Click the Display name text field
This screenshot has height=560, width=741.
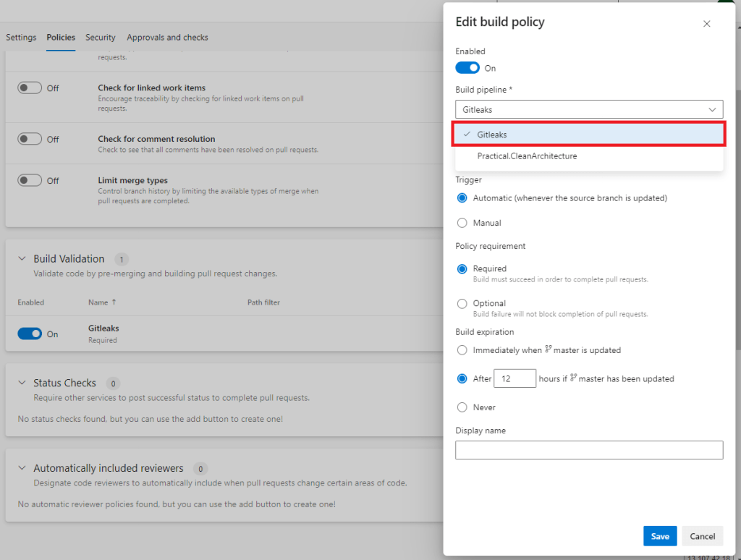(x=588, y=450)
